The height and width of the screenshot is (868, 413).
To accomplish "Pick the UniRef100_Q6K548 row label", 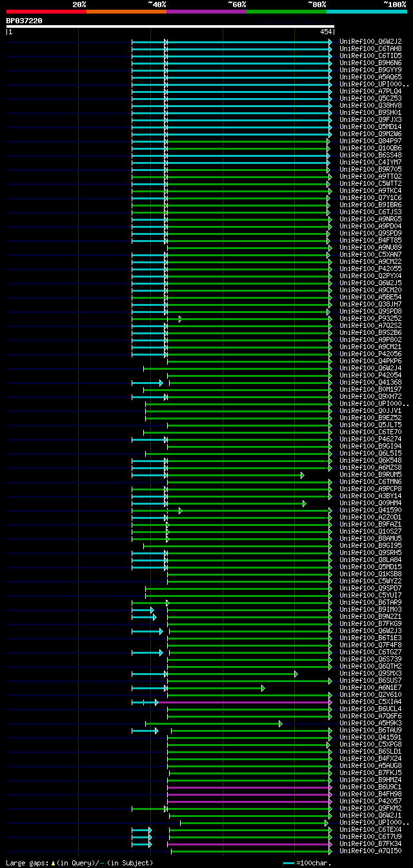I will [370, 460].
